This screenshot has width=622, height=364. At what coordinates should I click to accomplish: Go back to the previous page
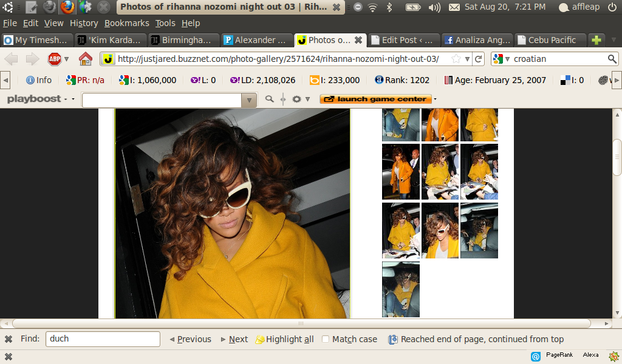[x=12, y=59]
